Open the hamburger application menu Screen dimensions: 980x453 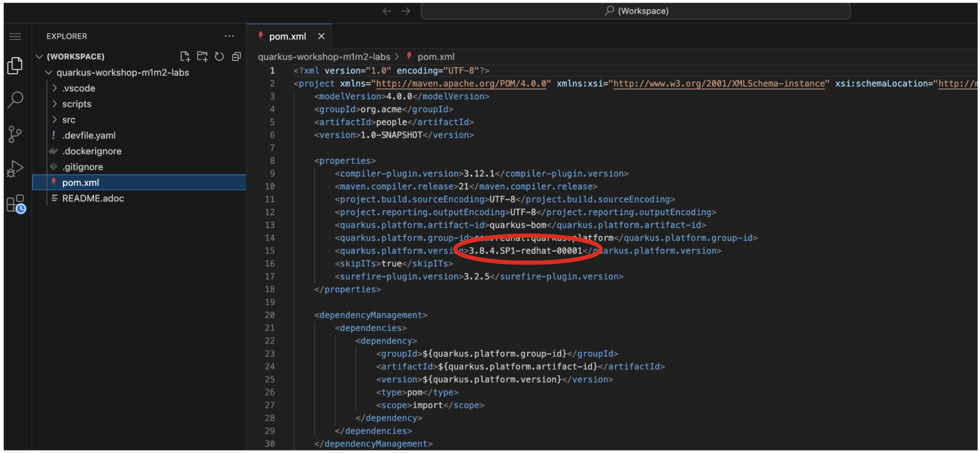pos(15,36)
